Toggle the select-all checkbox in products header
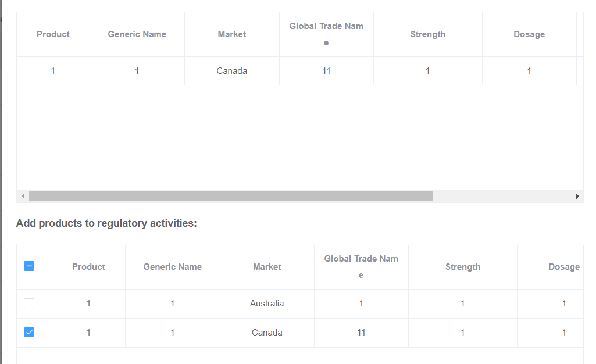Viewport: 596px width, 364px height. (29, 266)
